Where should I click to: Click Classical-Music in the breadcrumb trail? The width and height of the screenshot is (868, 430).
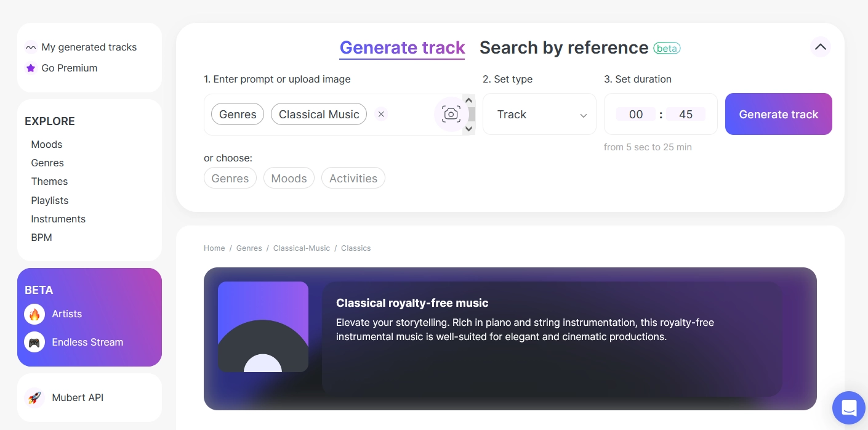301,248
